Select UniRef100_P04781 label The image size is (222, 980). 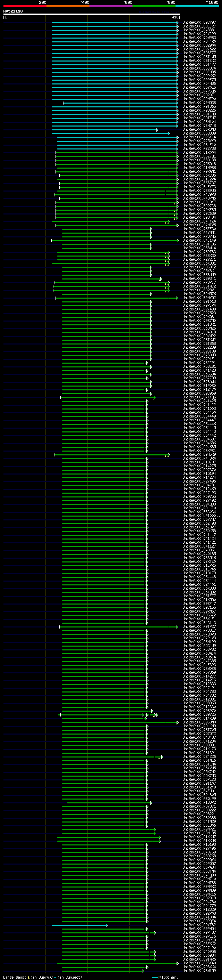199,485
